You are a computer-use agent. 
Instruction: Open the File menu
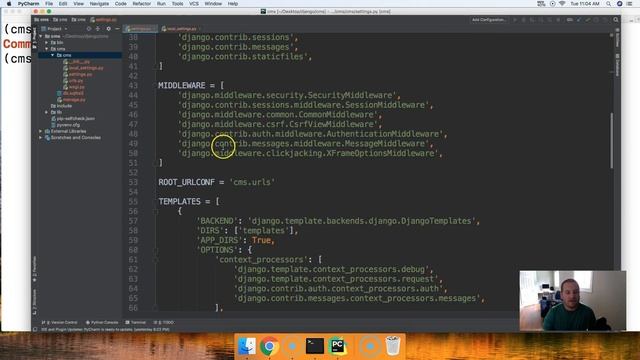pos(49,4)
